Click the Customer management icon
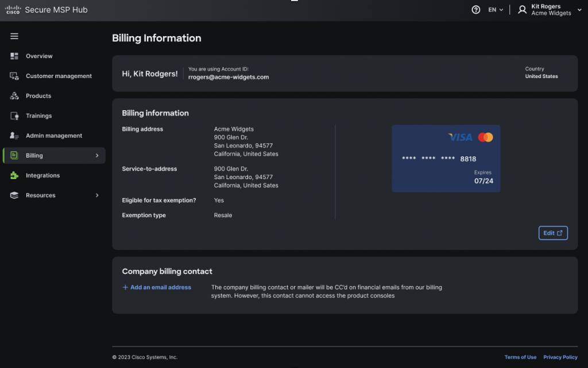This screenshot has height=368, width=588. 14,76
